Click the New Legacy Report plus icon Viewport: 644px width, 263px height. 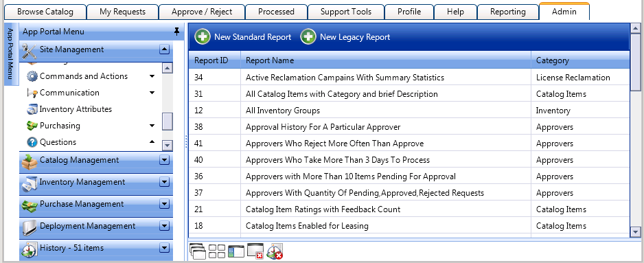pyautogui.click(x=308, y=37)
